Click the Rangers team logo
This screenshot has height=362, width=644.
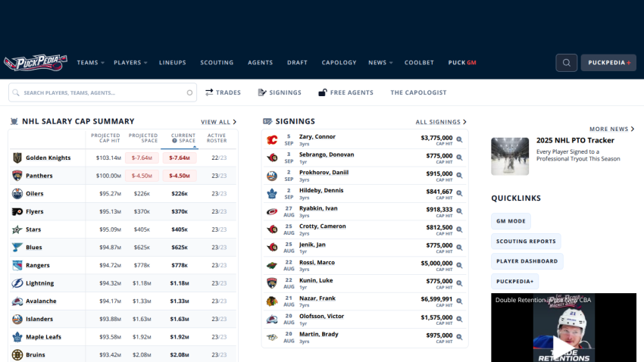point(17,266)
